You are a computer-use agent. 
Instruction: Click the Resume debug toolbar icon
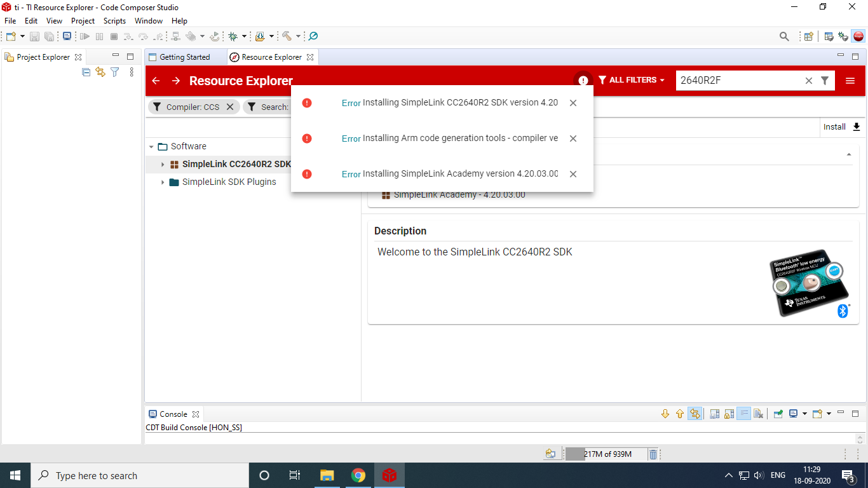point(85,36)
